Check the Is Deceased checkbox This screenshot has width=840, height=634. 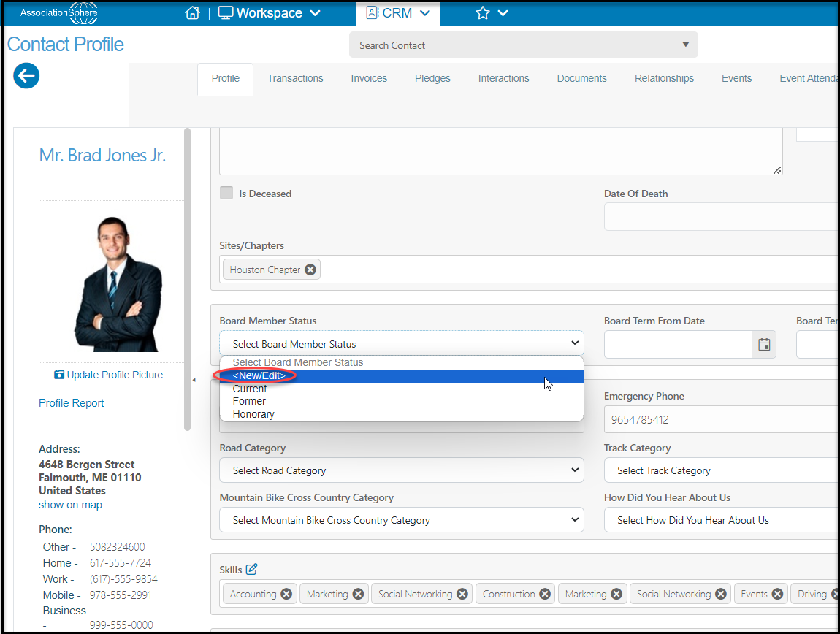(x=226, y=193)
